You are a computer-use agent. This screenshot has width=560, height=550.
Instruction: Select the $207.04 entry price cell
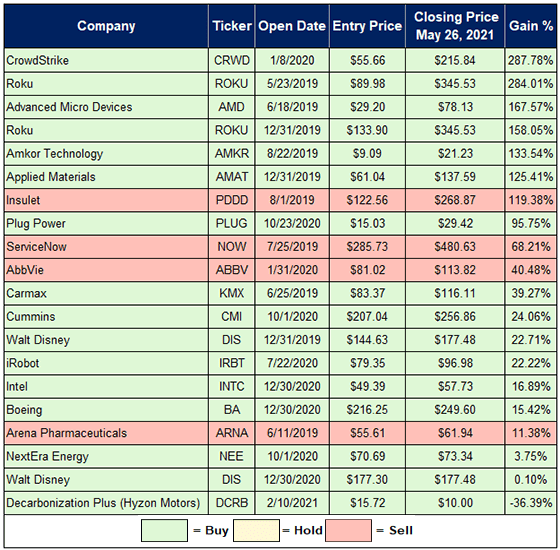click(368, 316)
